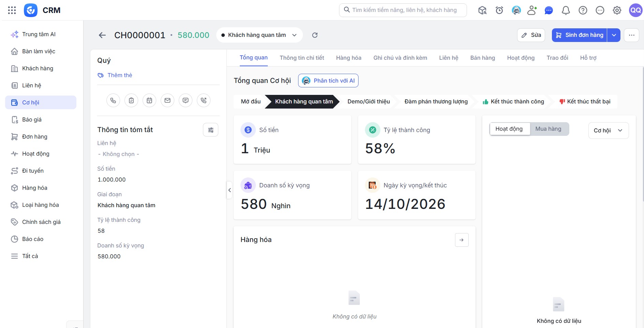
Task: Open the settings gear icon
Action: (x=617, y=10)
